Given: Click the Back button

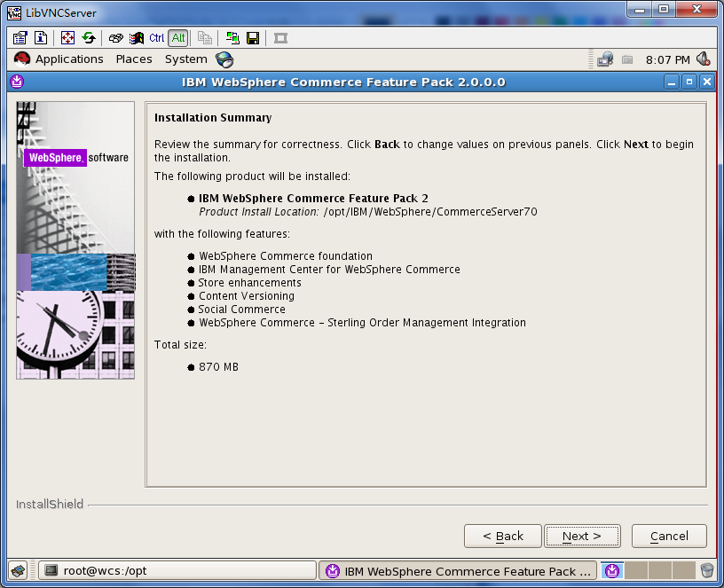Looking at the screenshot, I should 503,537.
